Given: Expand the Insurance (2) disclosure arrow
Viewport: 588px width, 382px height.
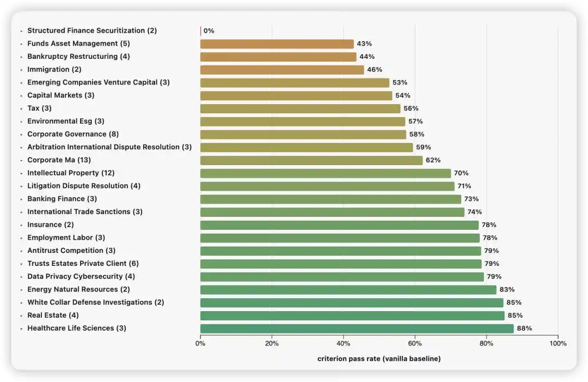Looking at the screenshot, I should click(21, 225).
